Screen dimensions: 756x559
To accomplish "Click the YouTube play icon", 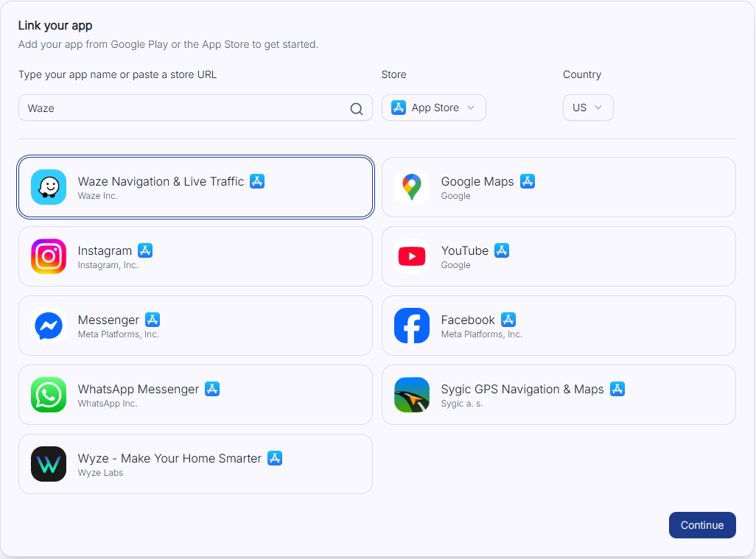I will click(412, 256).
